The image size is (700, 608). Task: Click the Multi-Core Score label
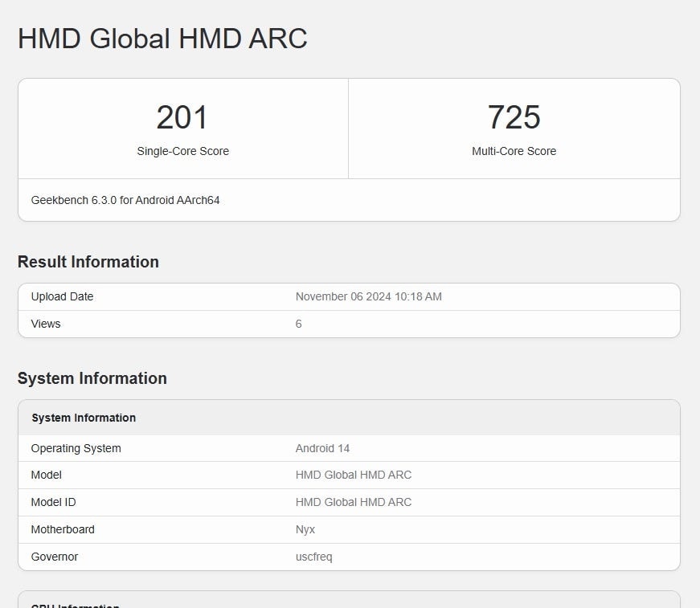click(514, 151)
